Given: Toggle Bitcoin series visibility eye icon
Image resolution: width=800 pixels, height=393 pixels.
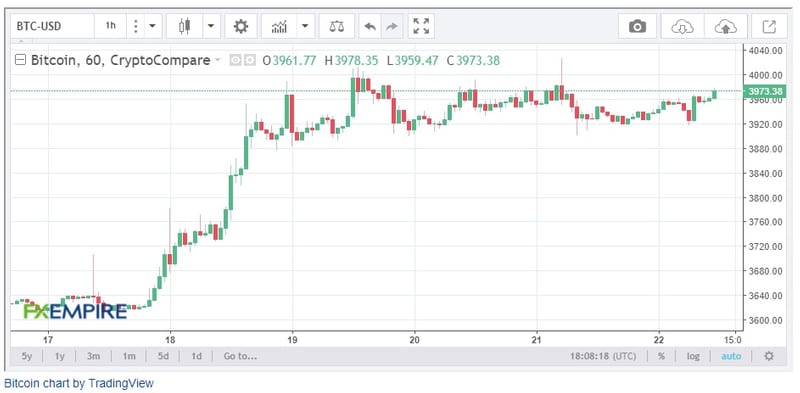Looking at the screenshot, I should coord(235,61).
